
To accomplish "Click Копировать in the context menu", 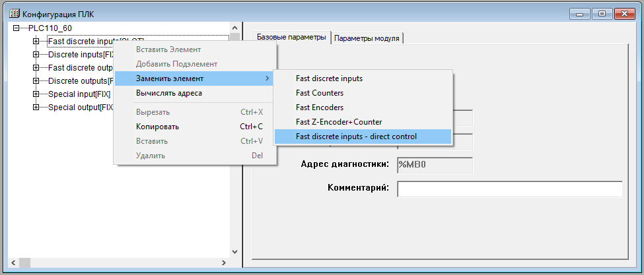I will 157,127.
